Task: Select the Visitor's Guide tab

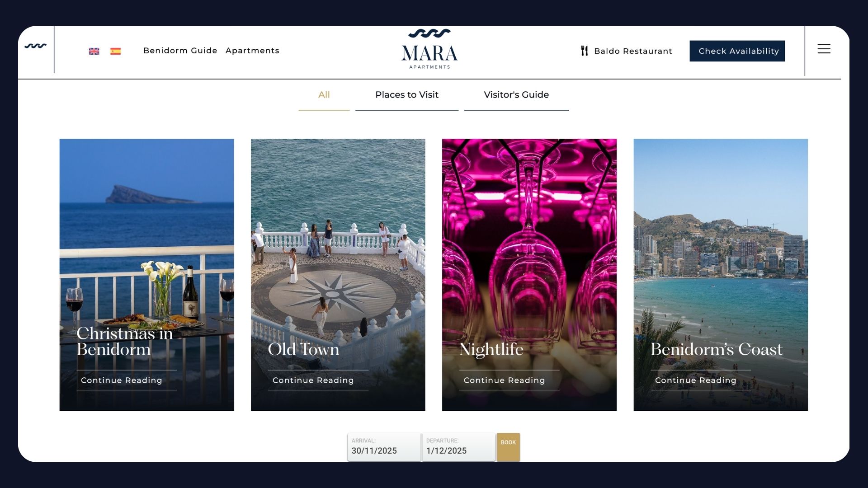Action: 516,95
